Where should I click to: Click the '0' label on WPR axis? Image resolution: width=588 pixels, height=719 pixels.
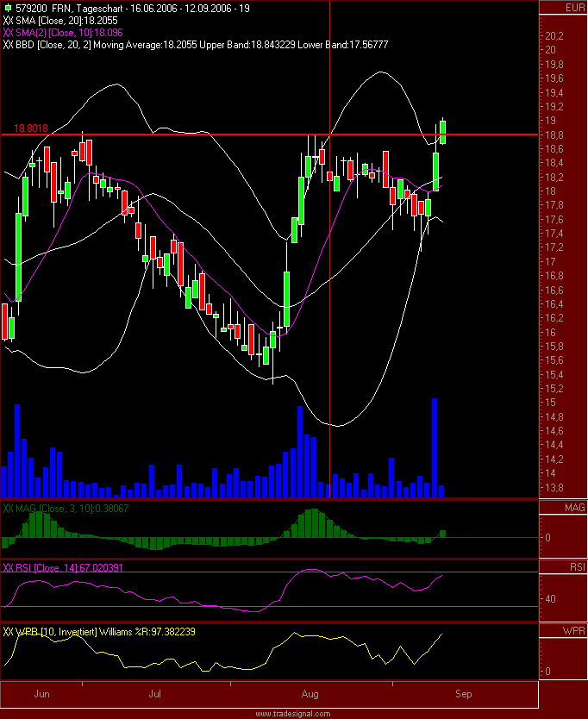(547, 672)
